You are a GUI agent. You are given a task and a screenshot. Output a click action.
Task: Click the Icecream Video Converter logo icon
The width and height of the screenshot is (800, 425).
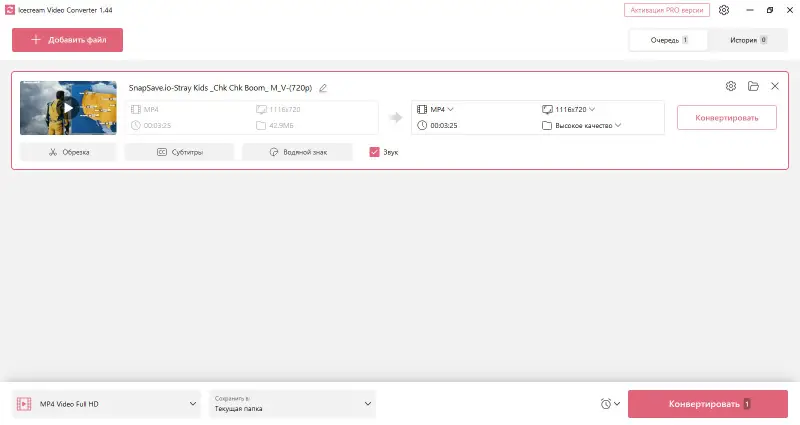point(10,10)
